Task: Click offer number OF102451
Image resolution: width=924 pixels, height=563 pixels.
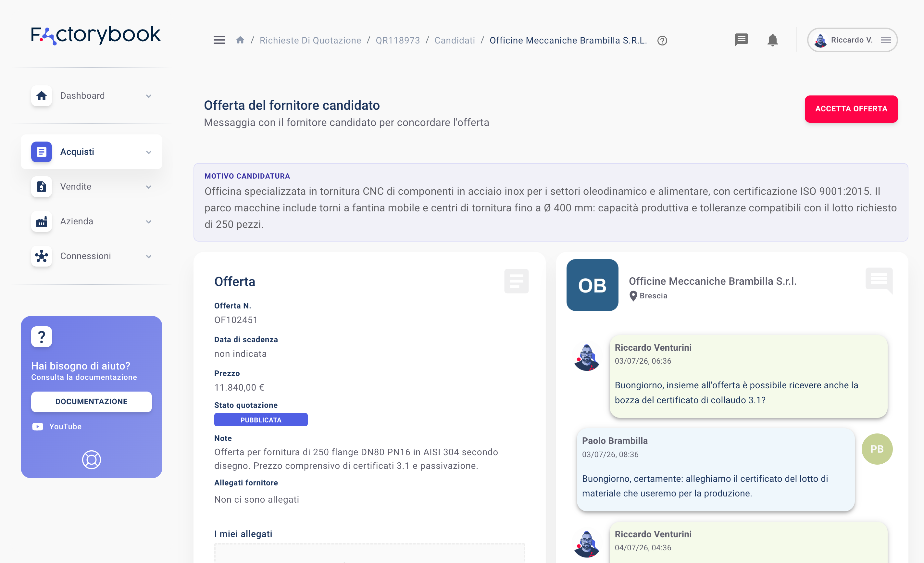Action: [236, 320]
